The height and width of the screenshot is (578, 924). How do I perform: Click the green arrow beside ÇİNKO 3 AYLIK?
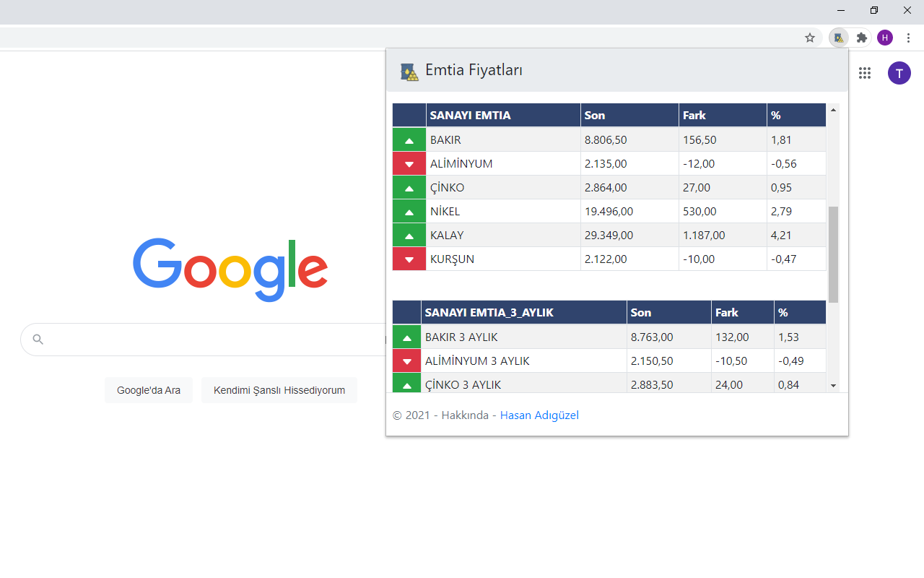click(406, 383)
